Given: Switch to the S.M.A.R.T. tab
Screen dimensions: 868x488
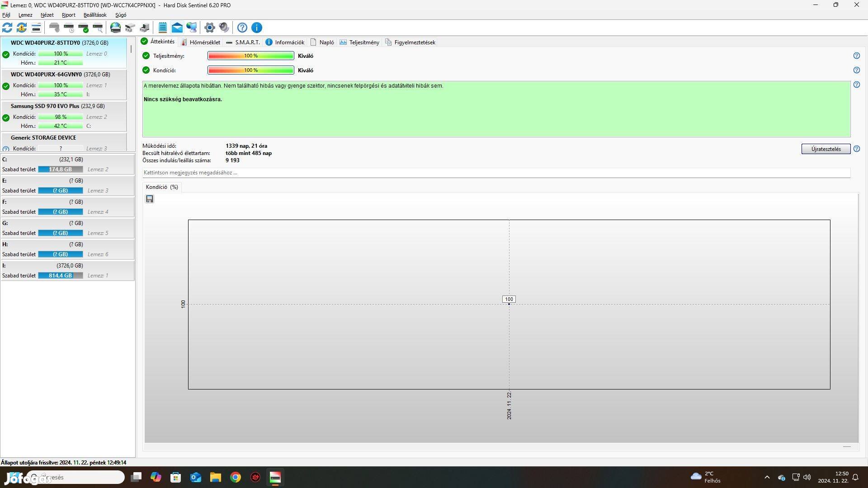Looking at the screenshot, I should (x=243, y=42).
